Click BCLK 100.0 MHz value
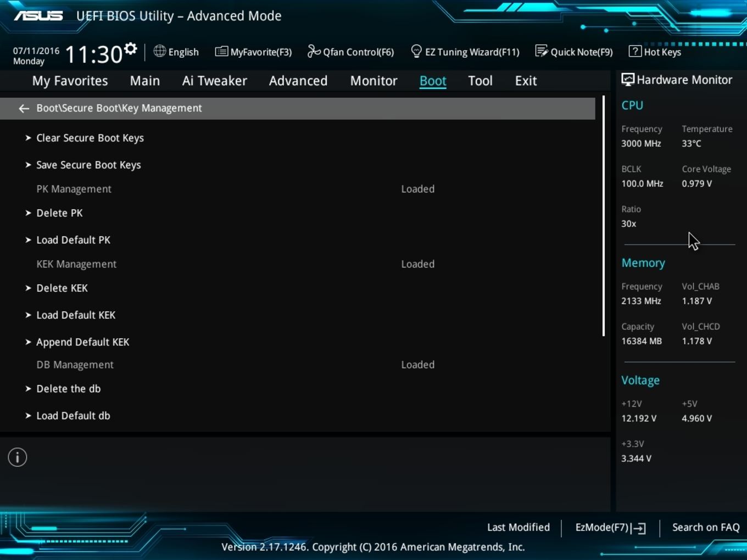Screen dimensions: 747x560 tap(642, 183)
